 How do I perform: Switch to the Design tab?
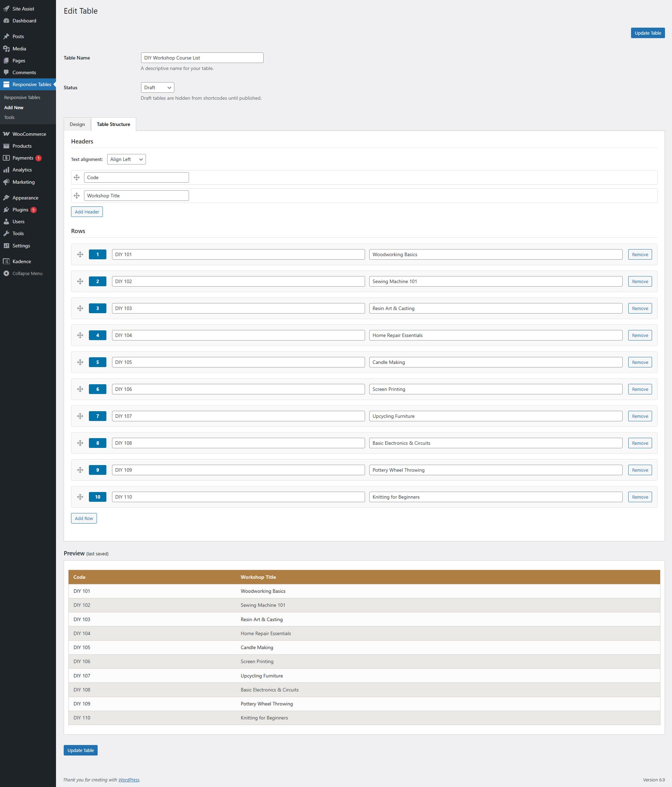[x=77, y=124]
